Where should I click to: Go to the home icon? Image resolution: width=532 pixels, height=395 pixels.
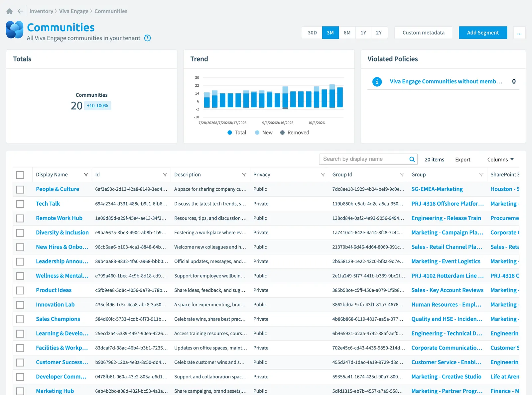click(10, 11)
